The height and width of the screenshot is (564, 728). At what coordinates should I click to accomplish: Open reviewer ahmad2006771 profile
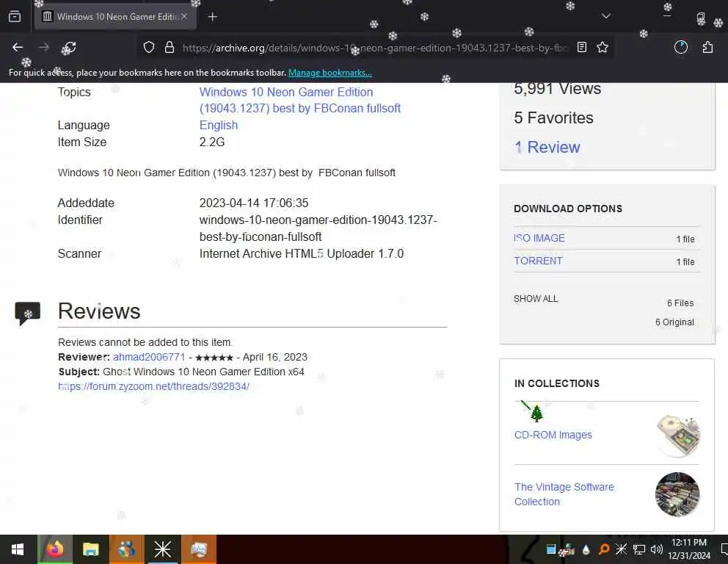[149, 357]
